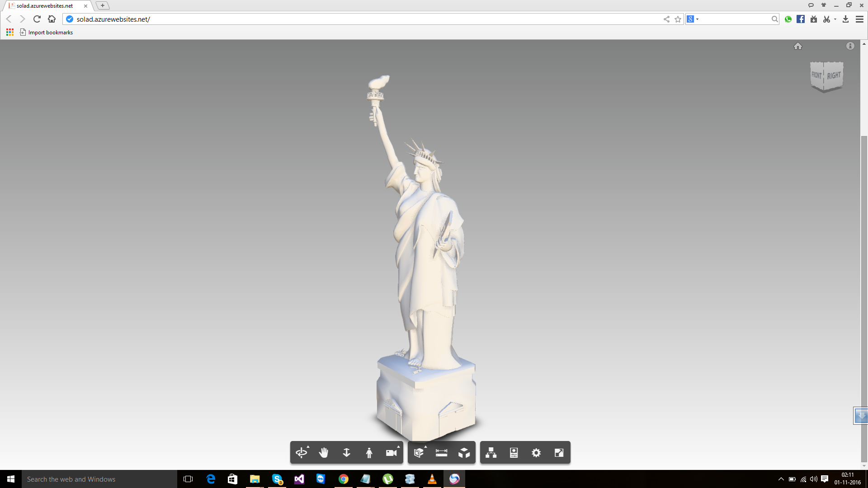Open search engine dropdown arrow
The width and height of the screenshot is (868, 488).
point(698,19)
